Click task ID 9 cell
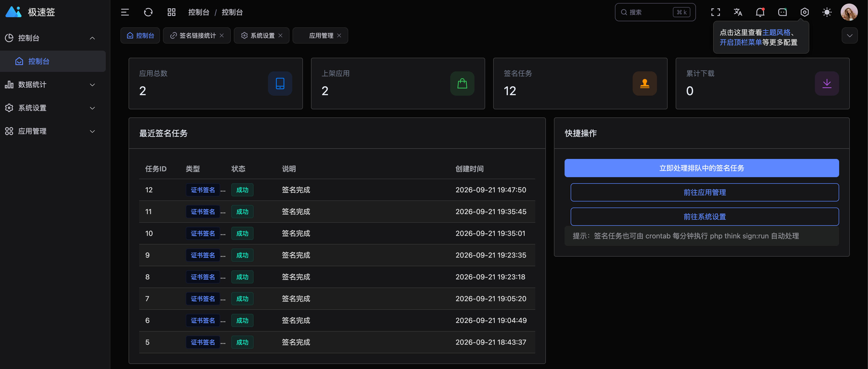 tap(147, 255)
